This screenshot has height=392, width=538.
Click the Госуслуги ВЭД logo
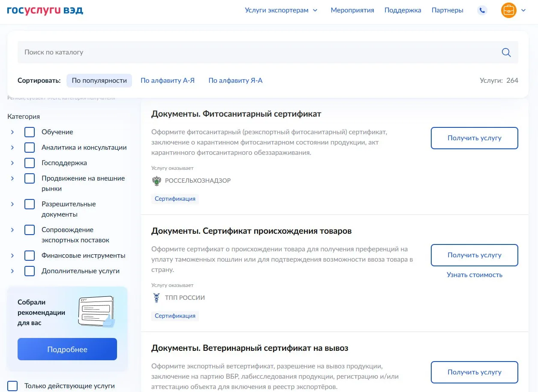[45, 10]
